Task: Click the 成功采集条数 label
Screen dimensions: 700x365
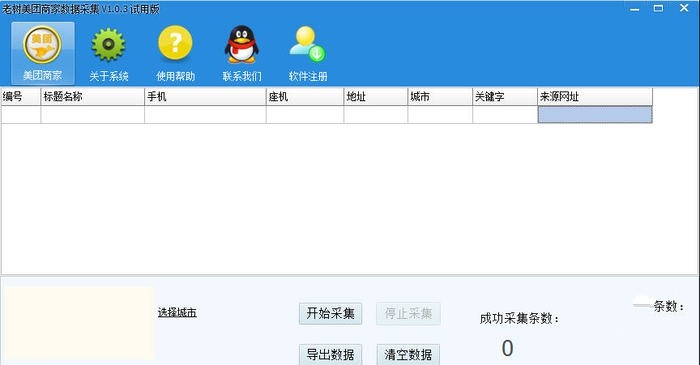Action: coord(519,318)
